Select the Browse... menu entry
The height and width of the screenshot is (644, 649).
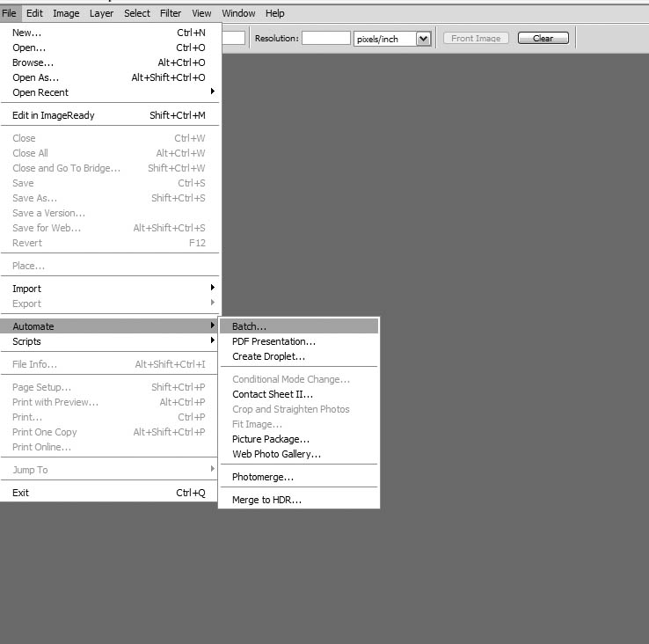point(109,62)
